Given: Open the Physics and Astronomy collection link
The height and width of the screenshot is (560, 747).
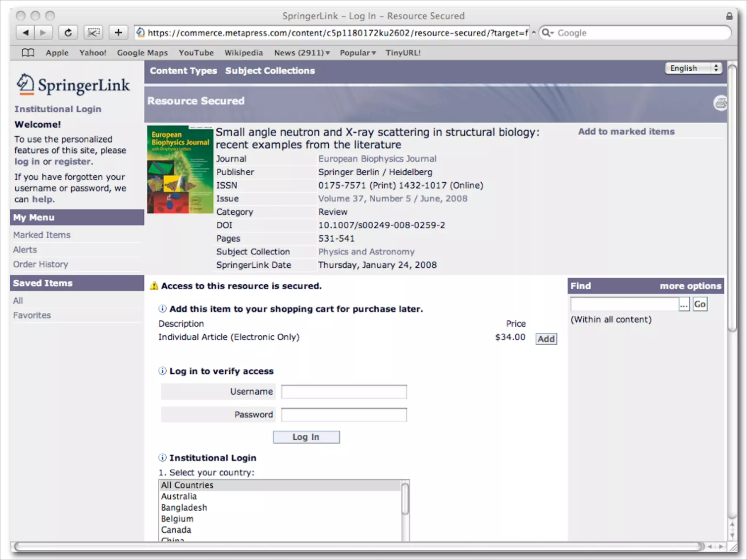Looking at the screenshot, I should coord(366,252).
